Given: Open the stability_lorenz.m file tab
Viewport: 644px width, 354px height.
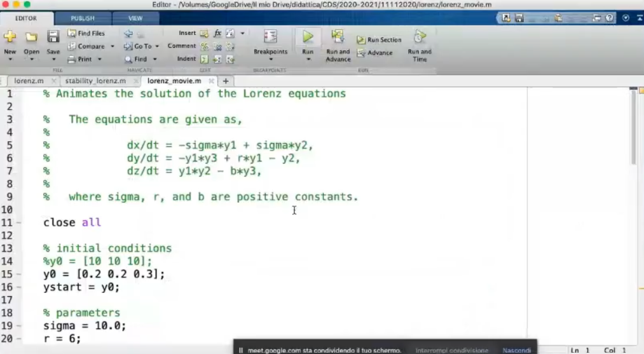Looking at the screenshot, I should 95,81.
